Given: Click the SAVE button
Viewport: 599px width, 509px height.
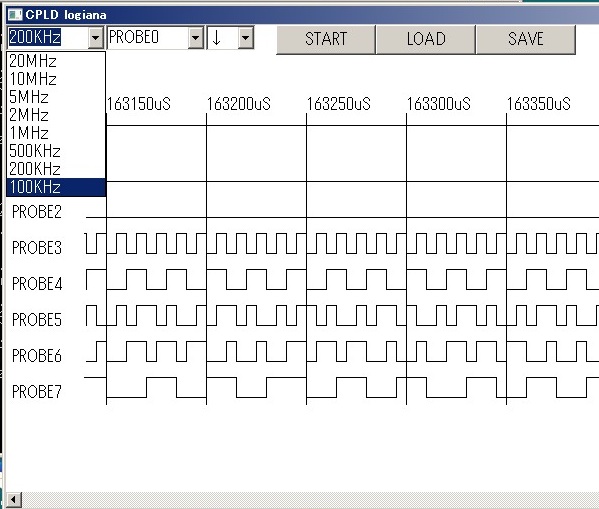Looking at the screenshot, I should 526,39.
